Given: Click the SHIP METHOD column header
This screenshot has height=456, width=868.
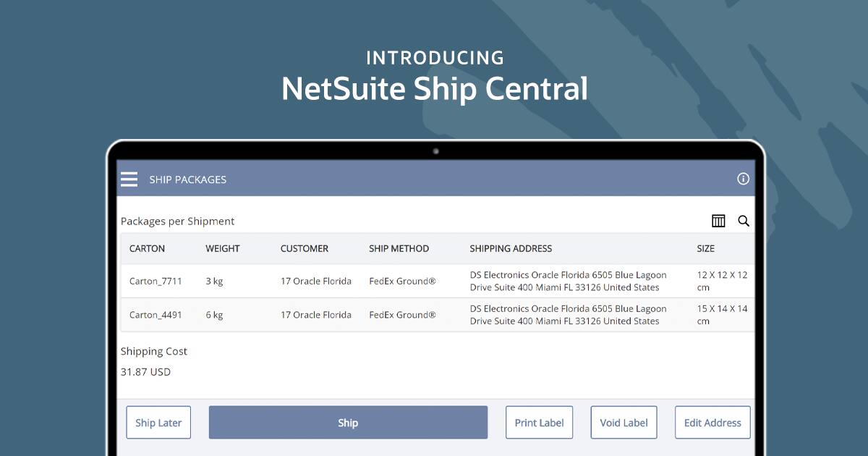Looking at the screenshot, I should click(x=399, y=248).
